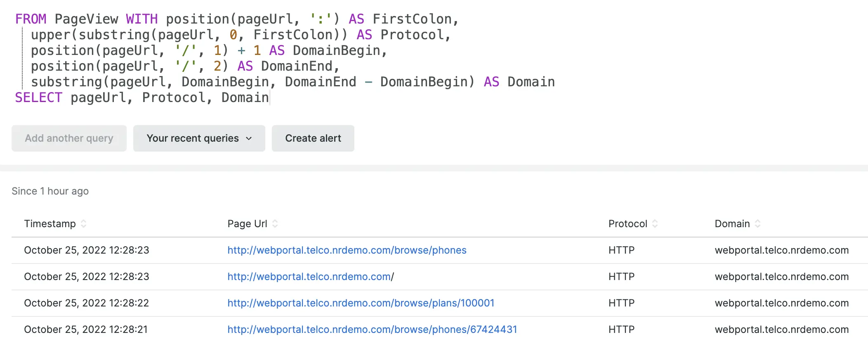
Task: Select timestamp October 25, 2022 12:28:22
Action: [x=87, y=303]
